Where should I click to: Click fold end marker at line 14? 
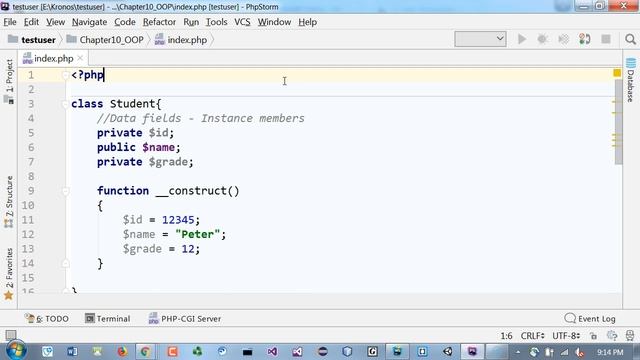pyautogui.click(x=65, y=264)
